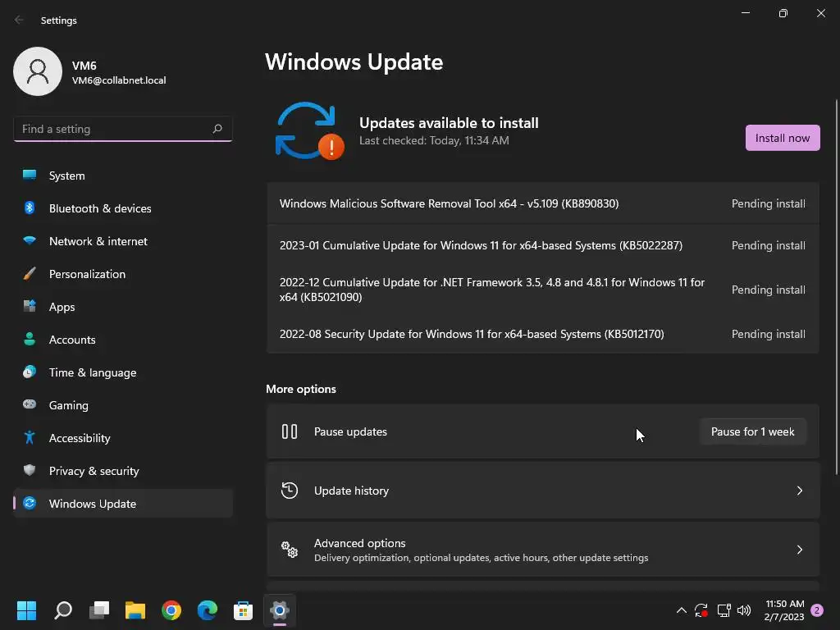The image size is (840, 630).
Task: Click the 11:50 AM clock in tray
Action: tap(784, 604)
